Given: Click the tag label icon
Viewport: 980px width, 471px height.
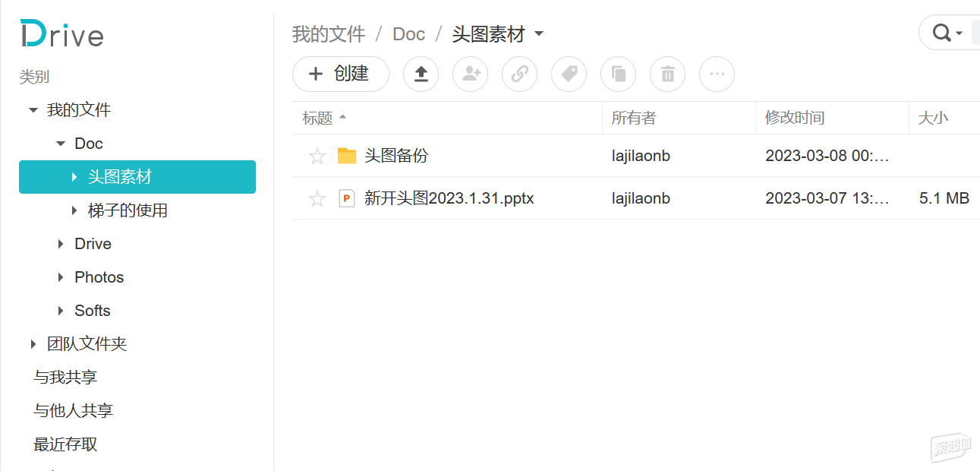Looking at the screenshot, I should [x=569, y=74].
